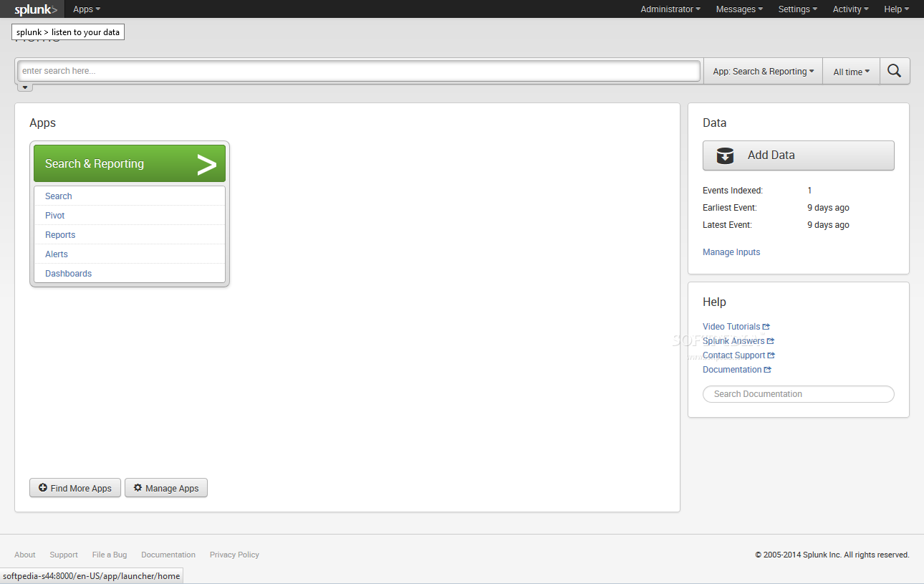Open Manage Inputs link
This screenshot has width=924, height=584.
pyautogui.click(x=731, y=252)
